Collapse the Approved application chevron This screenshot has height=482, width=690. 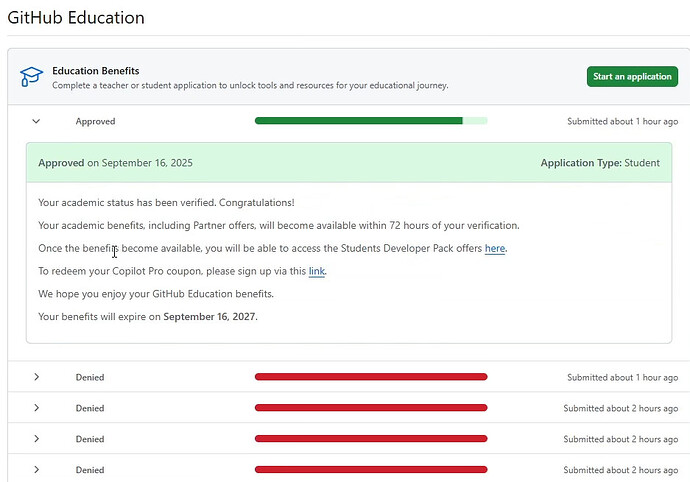pos(36,121)
